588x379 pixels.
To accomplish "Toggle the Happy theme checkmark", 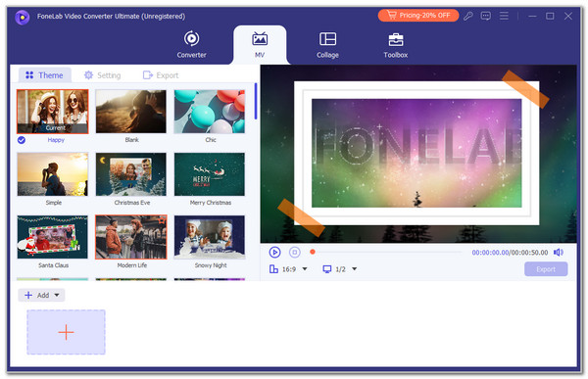I will point(22,140).
